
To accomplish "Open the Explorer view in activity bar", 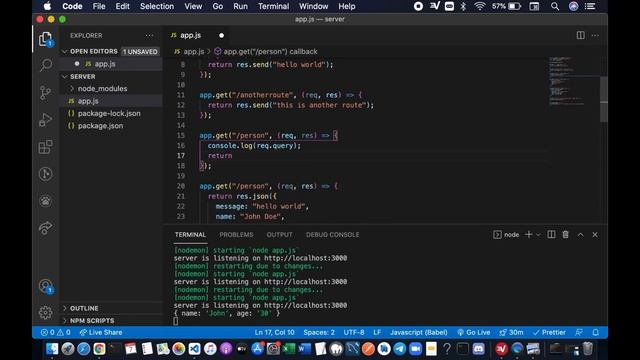I will point(45,39).
